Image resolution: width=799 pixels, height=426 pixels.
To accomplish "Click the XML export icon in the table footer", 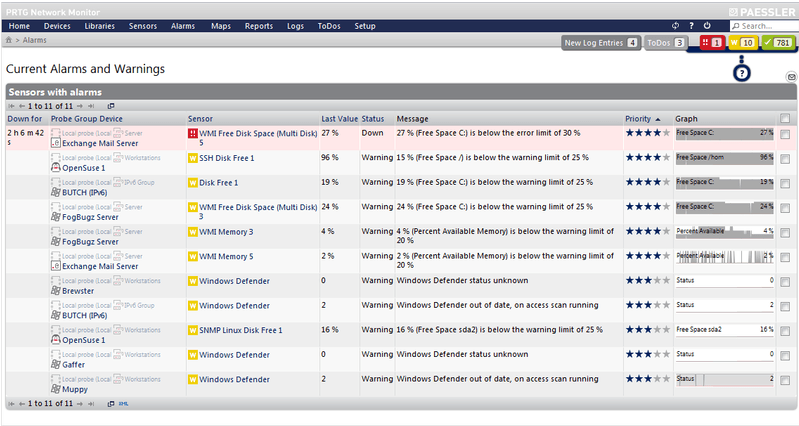I will (123, 404).
